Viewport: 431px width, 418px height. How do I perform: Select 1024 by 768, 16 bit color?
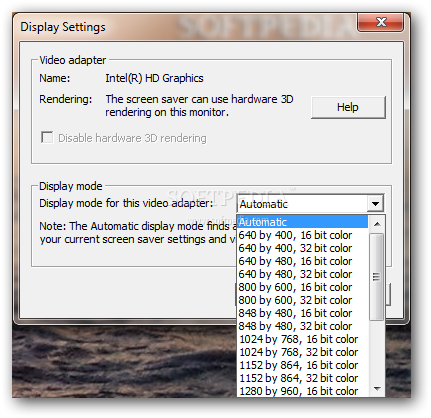(303, 339)
